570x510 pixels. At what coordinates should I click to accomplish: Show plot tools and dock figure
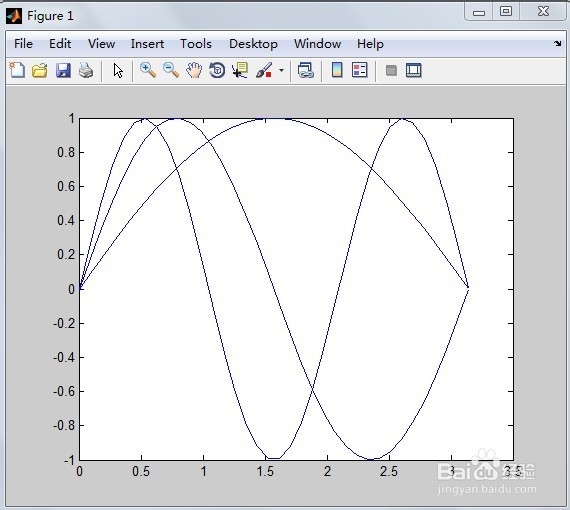point(414,70)
